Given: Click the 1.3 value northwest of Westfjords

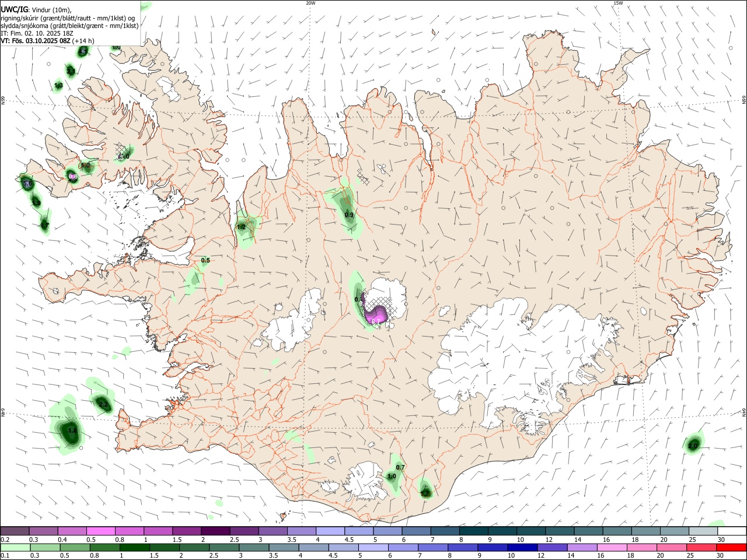Looking at the screenshot, I should click(x=58, y=86).
